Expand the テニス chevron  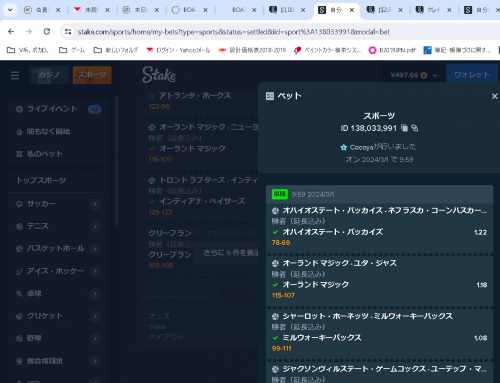[95, 226]
